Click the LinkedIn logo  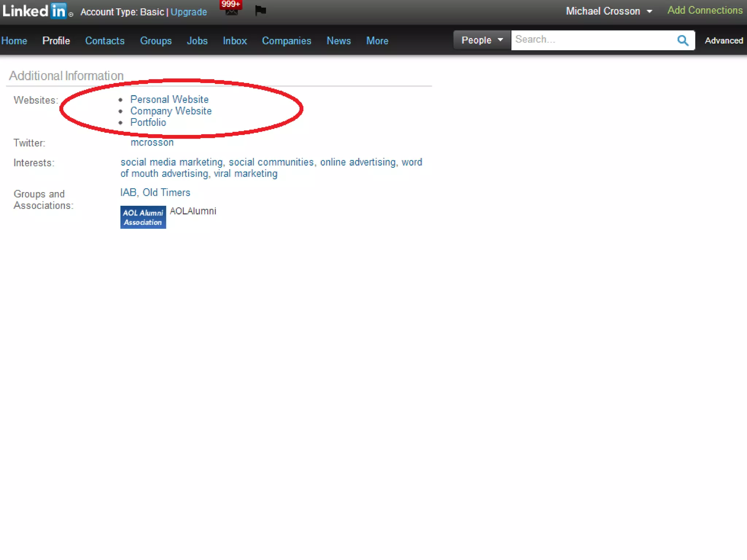[x=35, y=11]
